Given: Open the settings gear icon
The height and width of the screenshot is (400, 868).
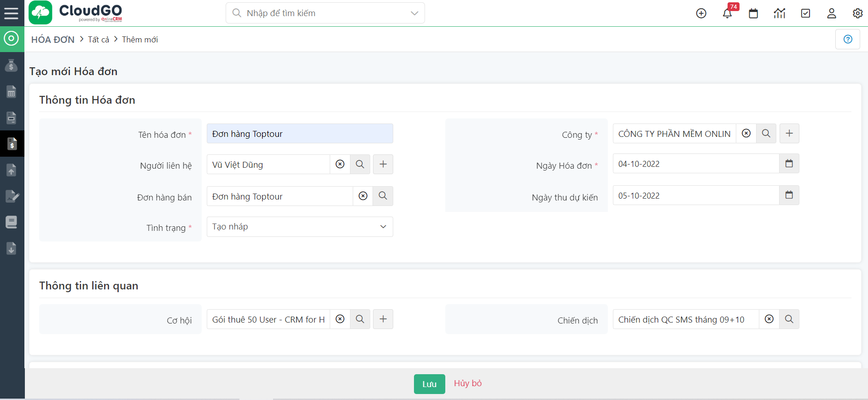Looking at the screenshot, I should point(857,13).
